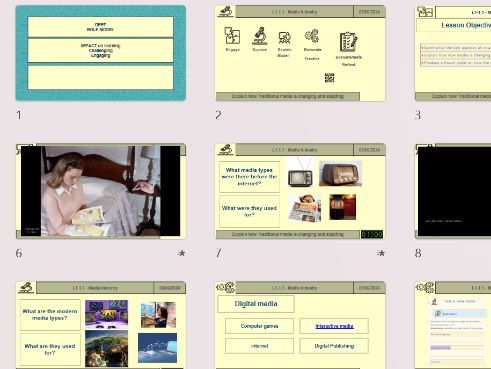Viewport: 491px width, 369px height.
Task: Click the Explain Model presenter icon on slide 2
Action: tap(284, 38)
